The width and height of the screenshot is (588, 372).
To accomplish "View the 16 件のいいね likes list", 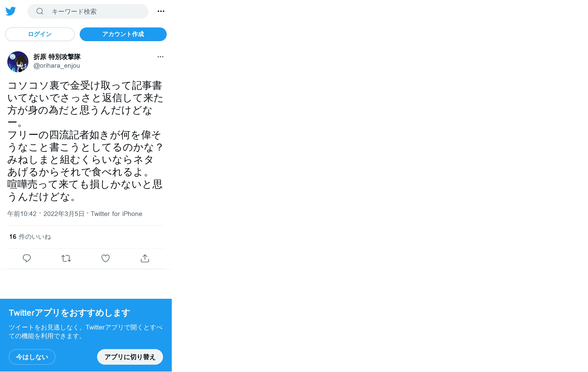I will click(30, 237).
